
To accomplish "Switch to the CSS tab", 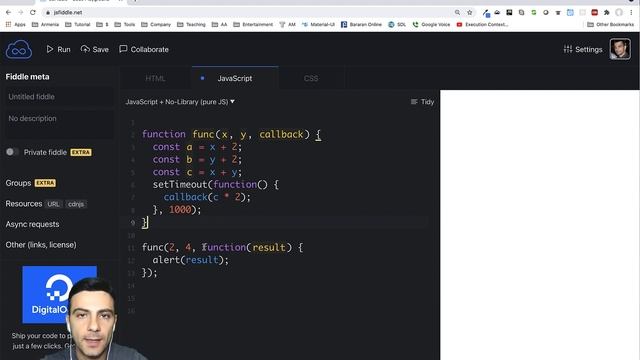I will coord(311,78).
